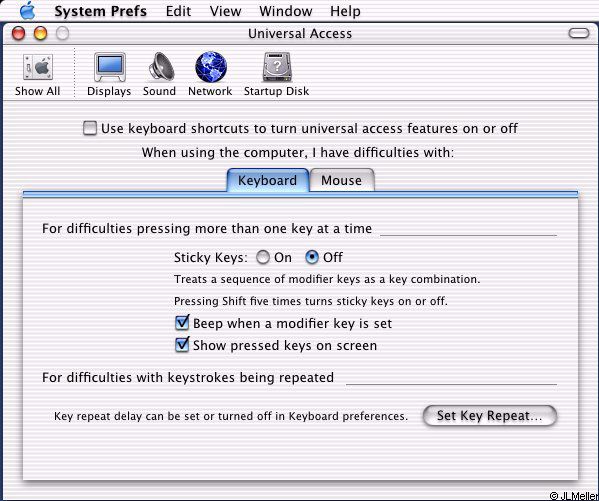Open the Window menu
The image size is (599, 501).
click(x=286, y=11)
